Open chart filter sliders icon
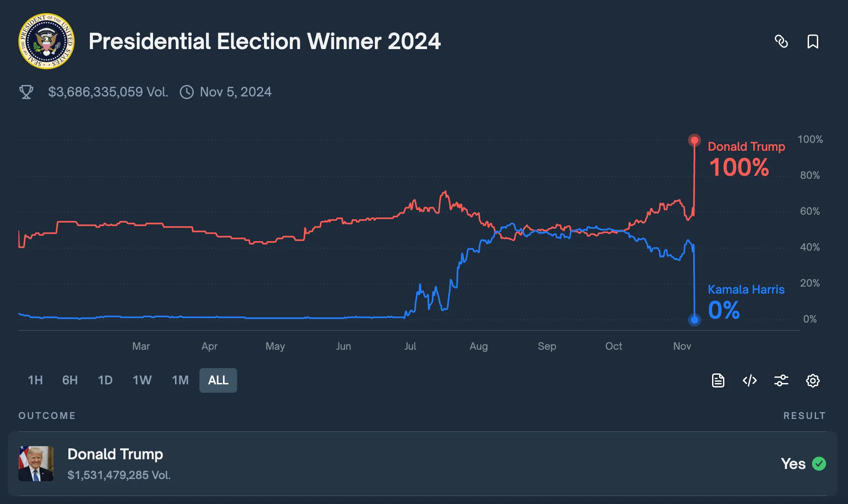This screenshot has width=848, height=504. click(781, 380)
